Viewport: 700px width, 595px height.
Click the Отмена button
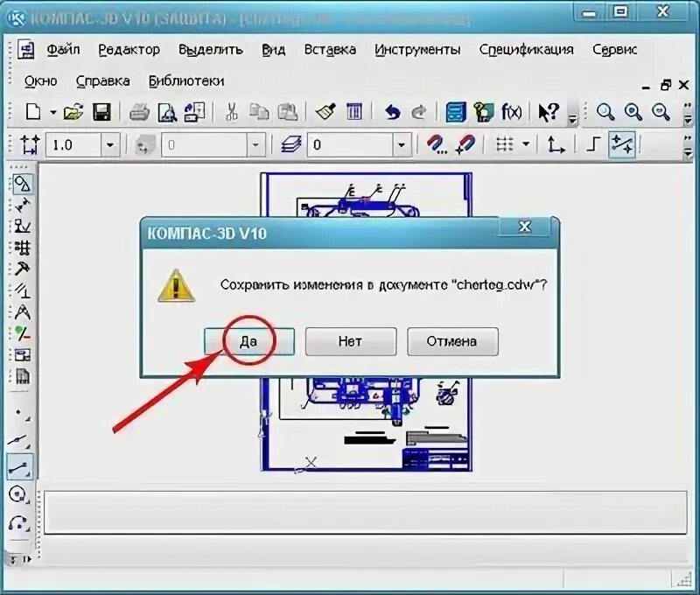point(452,341)
